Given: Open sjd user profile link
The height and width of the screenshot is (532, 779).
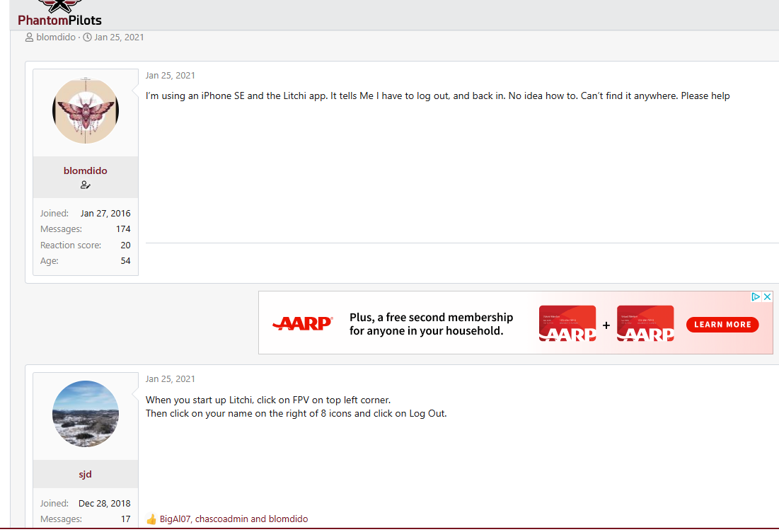Looking at the screenshot, I should (x=86, y=474).
